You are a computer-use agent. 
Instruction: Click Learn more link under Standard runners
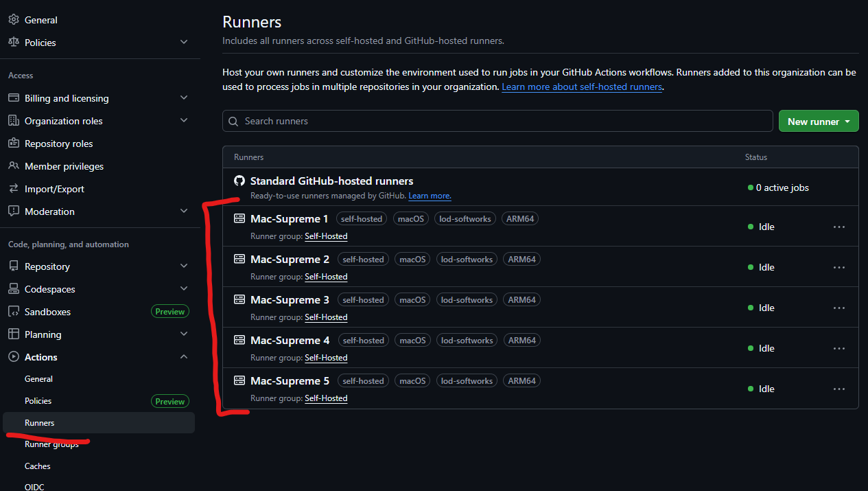[430, 196]
